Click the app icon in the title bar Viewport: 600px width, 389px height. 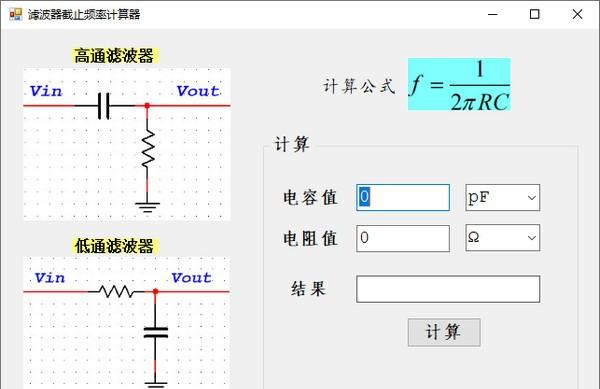(16, 14)
